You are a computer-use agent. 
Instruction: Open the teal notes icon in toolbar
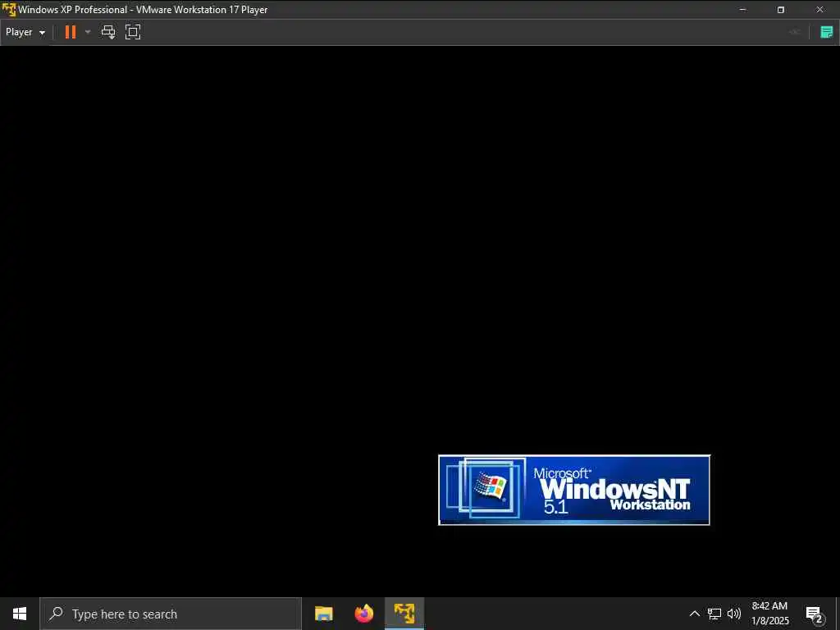827,32
